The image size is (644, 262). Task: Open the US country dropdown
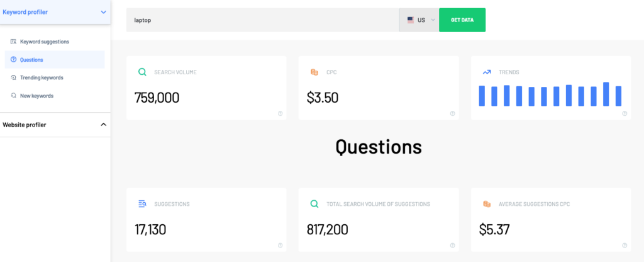(x=419, y=20)
